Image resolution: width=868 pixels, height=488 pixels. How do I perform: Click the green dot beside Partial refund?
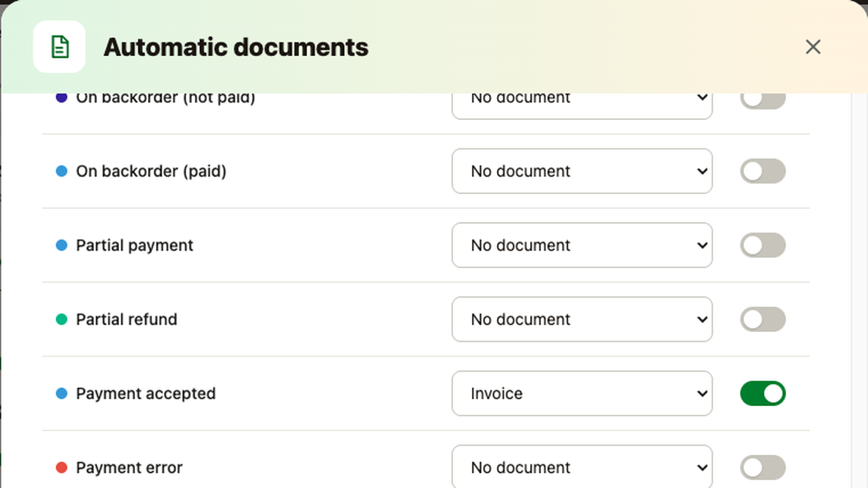click(x=62, y=319)
